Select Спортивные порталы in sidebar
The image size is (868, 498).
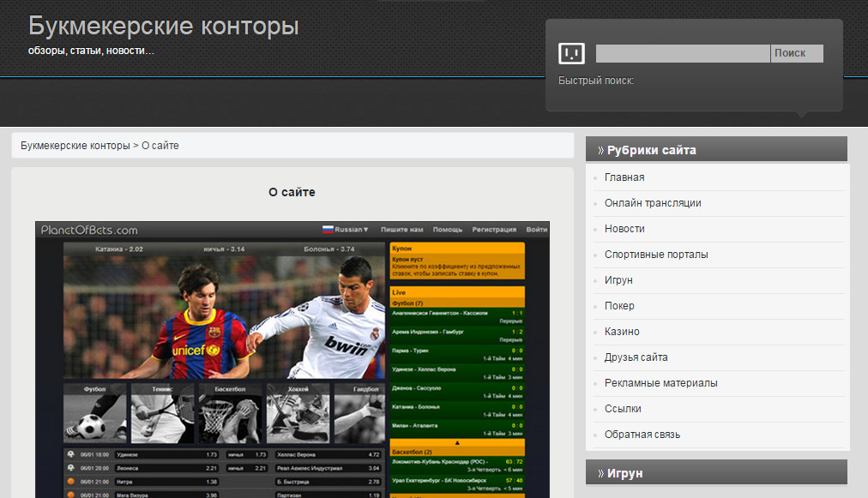point(656,255)
